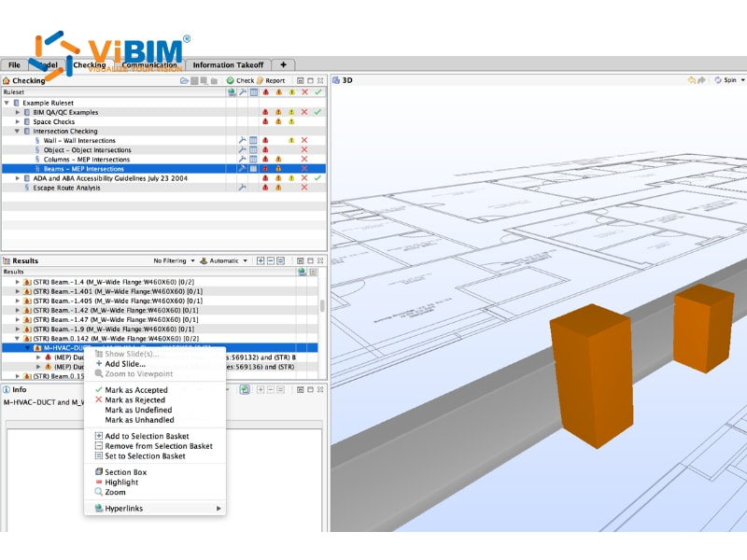
Task: Click the back navigation arrow in the 3D view
Action: 691,79
